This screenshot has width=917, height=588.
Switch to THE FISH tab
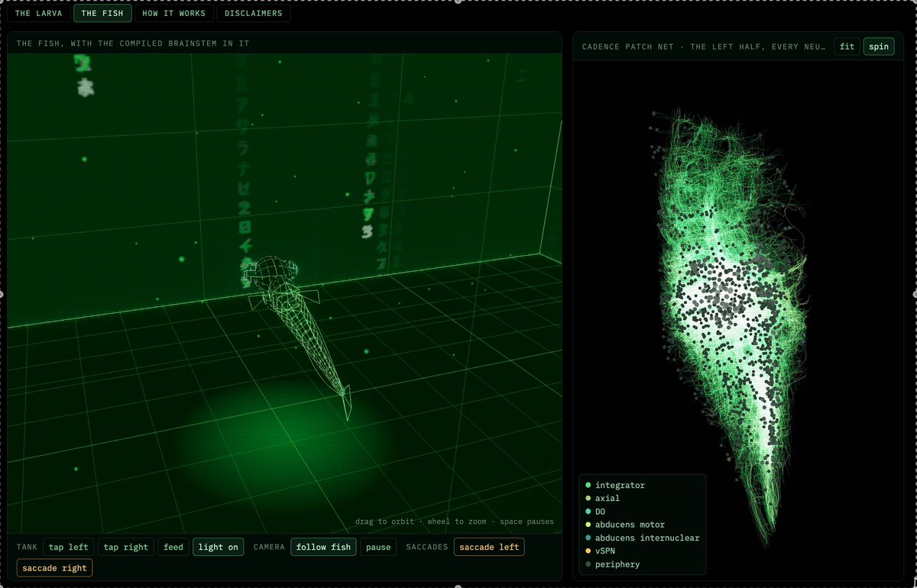coord(102,13)
